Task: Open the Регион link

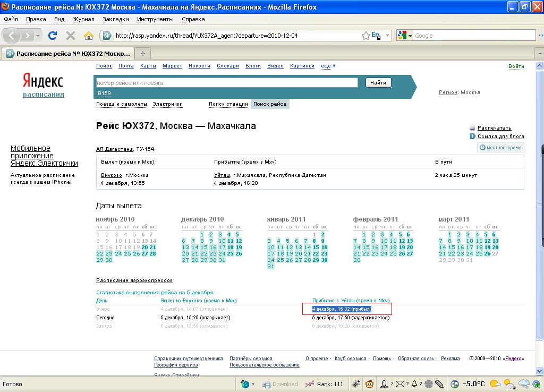Action: point(448,92)
